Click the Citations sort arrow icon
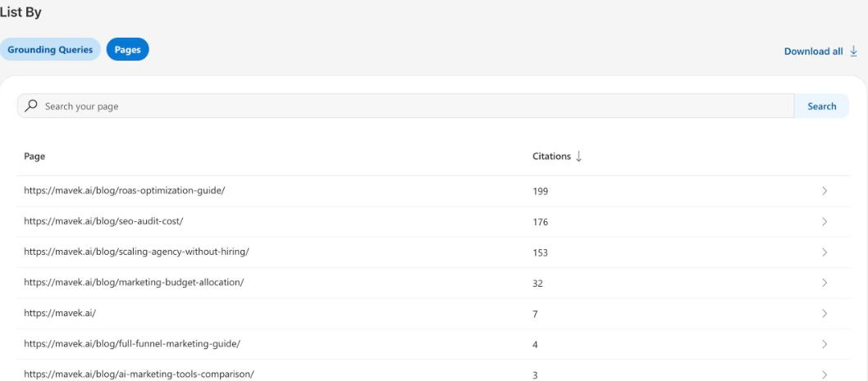The width and height of the screenshot is (868, 381). coord(578,156)
